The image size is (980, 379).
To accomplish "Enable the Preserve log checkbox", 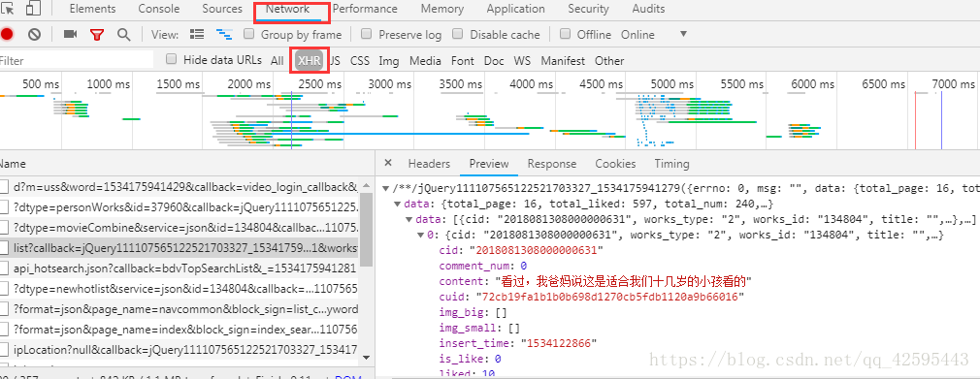I will 367,34.
